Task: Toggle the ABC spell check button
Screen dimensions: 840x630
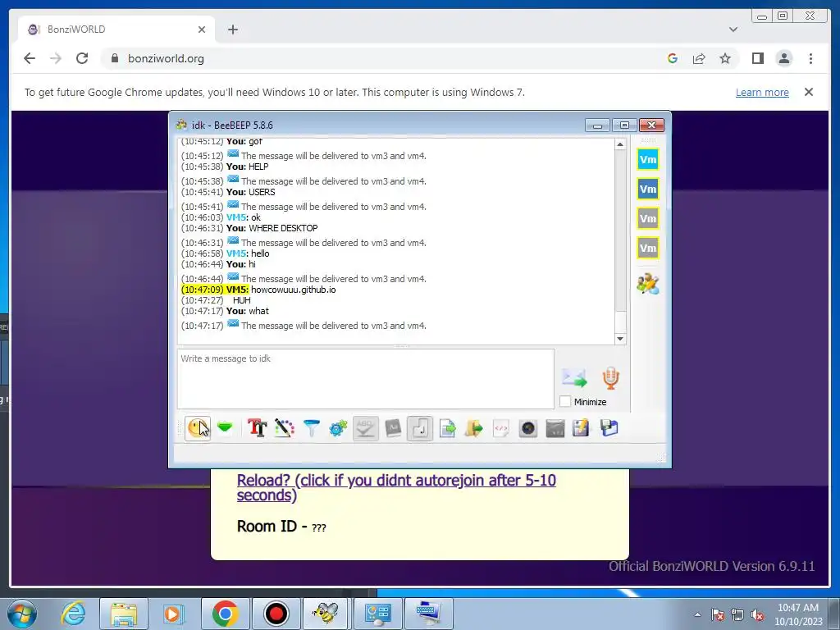Action: [x=365, y=428]
